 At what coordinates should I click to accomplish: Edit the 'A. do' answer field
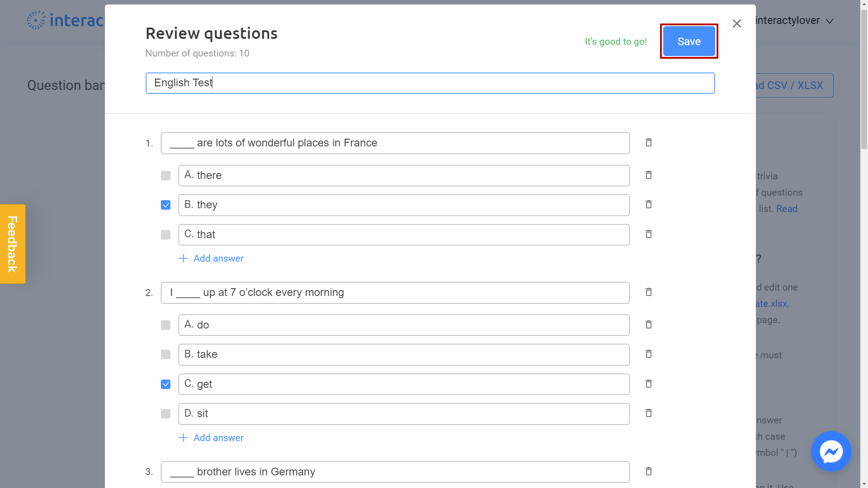pyautogui.click(x=404, y=325)
